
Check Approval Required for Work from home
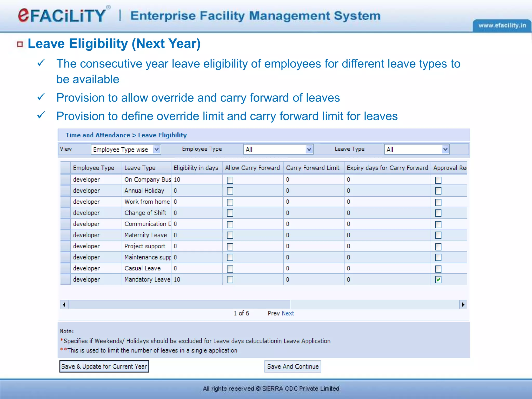point(438,202)
